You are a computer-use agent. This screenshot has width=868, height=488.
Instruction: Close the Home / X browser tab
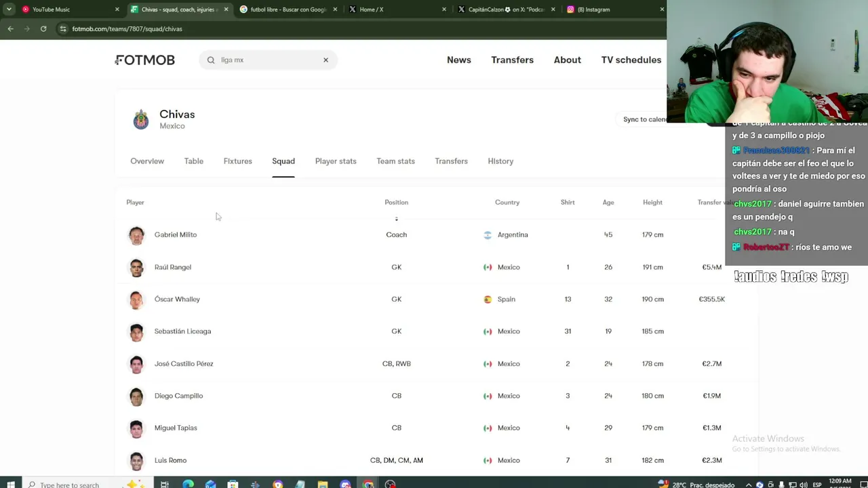[x=444, y=9]
